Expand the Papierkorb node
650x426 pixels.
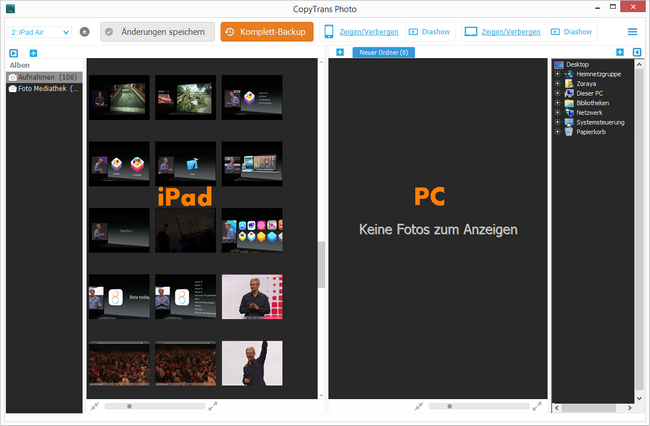coord(558,132)
